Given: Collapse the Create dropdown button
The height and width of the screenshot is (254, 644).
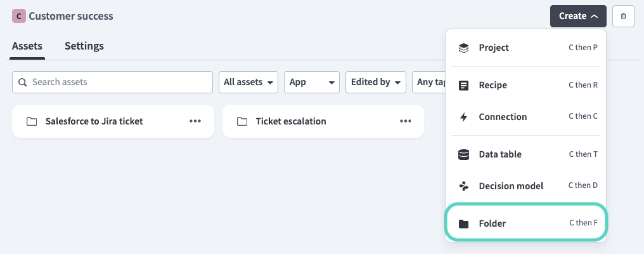Looking at the screenshot, I should click(x=578, y=16).
